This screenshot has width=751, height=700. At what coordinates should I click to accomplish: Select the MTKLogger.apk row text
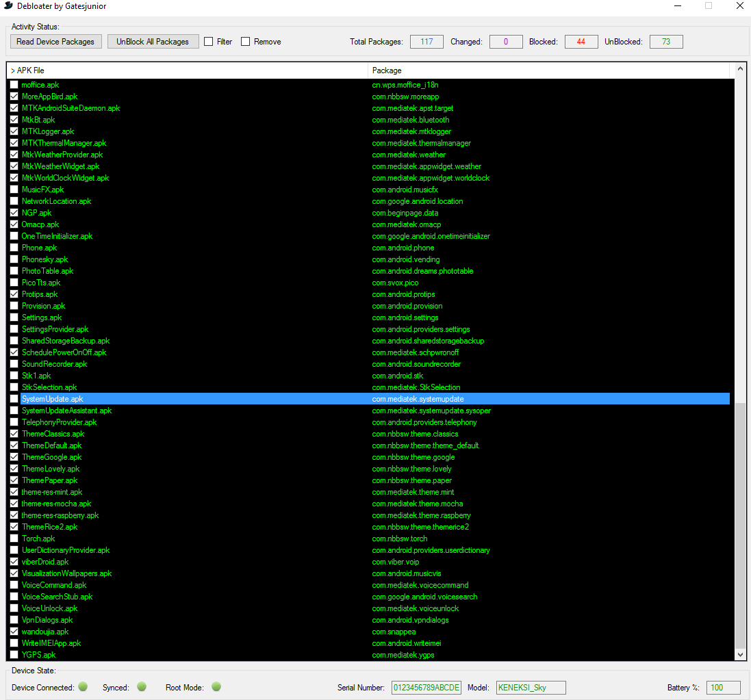tap(48, 131)
